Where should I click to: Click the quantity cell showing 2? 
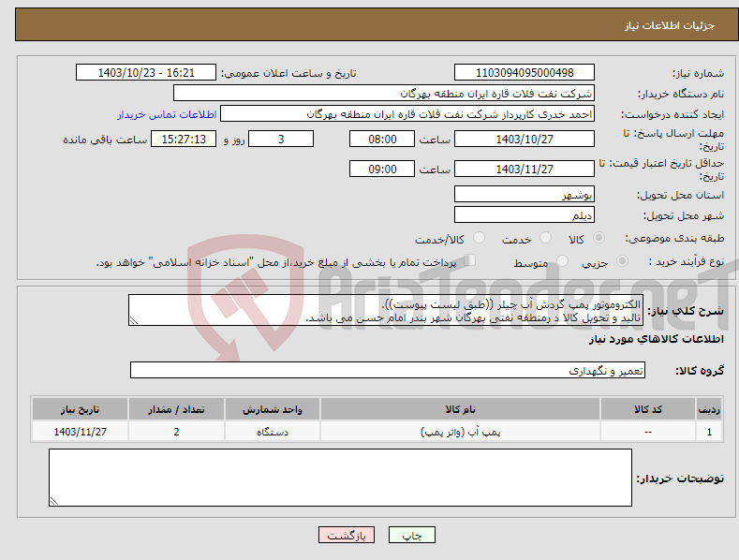[x=176, y=432]
